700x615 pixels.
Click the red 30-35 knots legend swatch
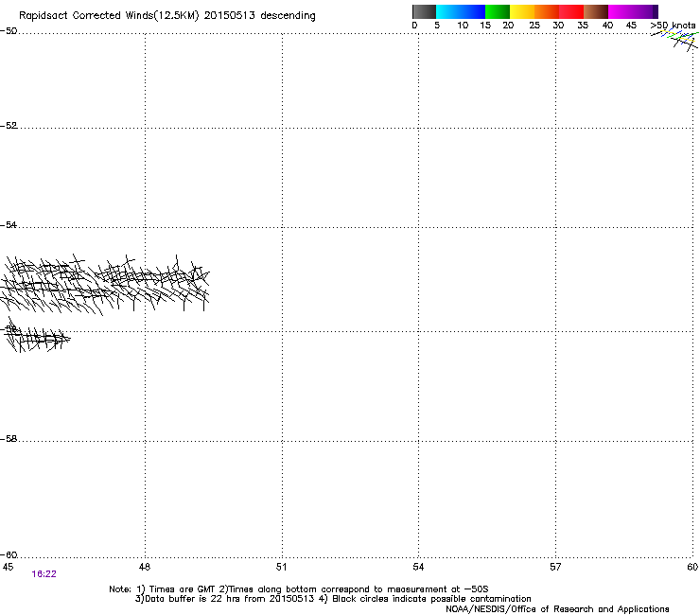(571, 11)
